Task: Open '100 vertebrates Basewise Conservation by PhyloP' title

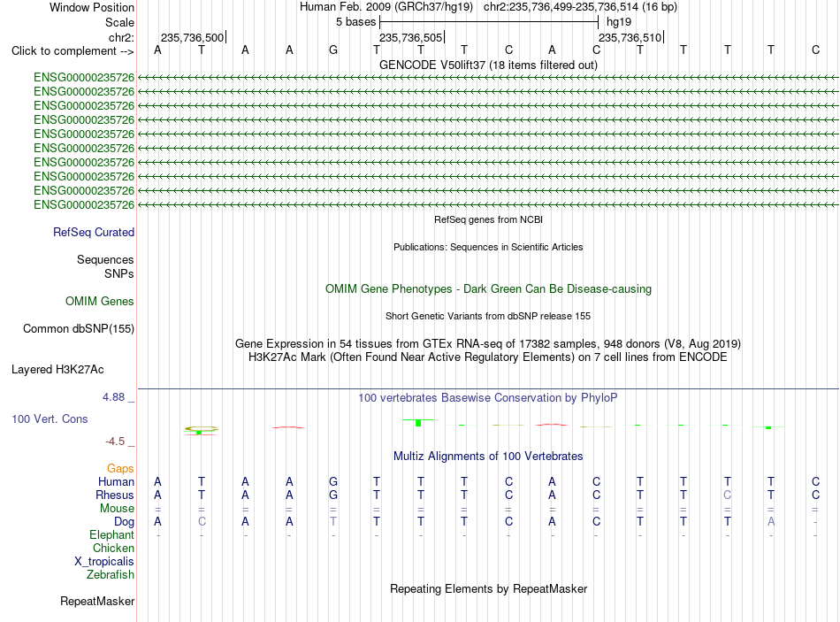Action: click(x=488, y=398)
